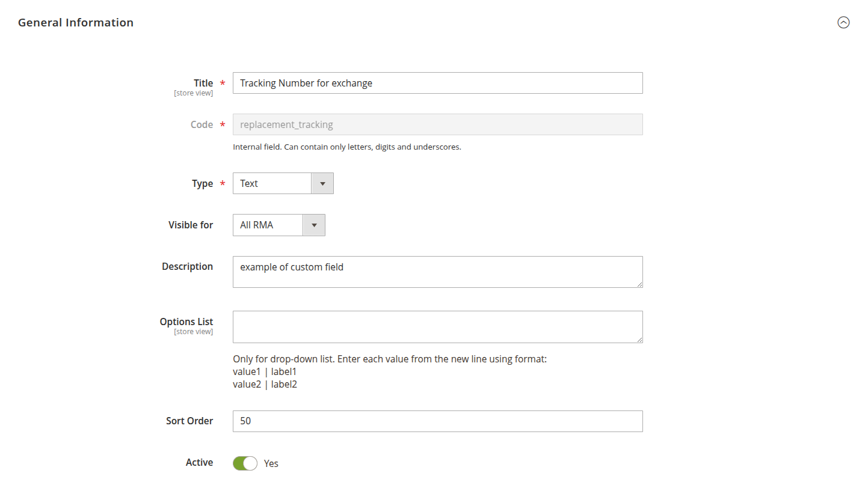Click the arrow button on Type select
Screen dimensions: 868x491
pyautogui.click(x=322, y=183)
